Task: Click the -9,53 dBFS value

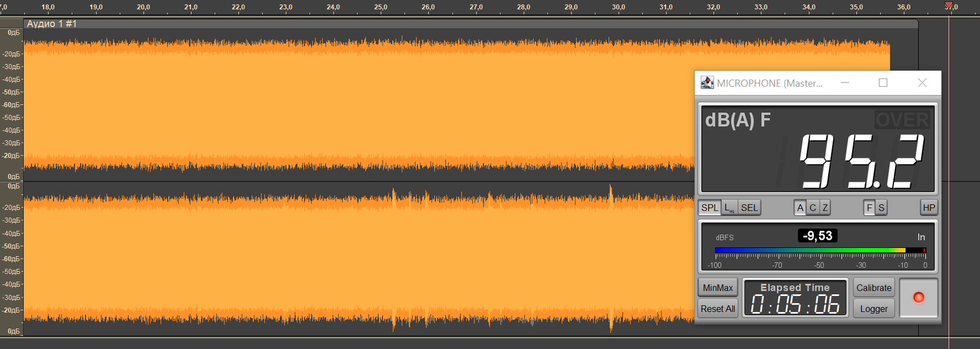Action: tap(817, 236)
